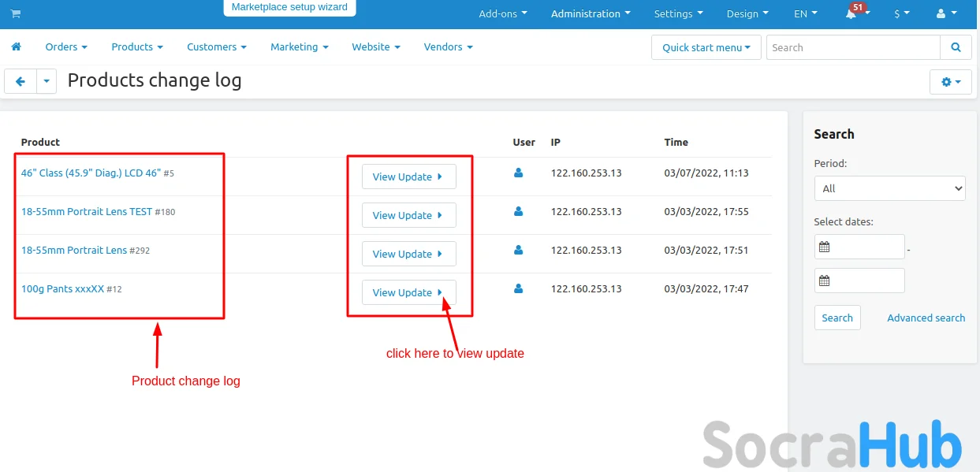980x472 pixels.
Task: Click the Advanced search link
Action: 926,318
